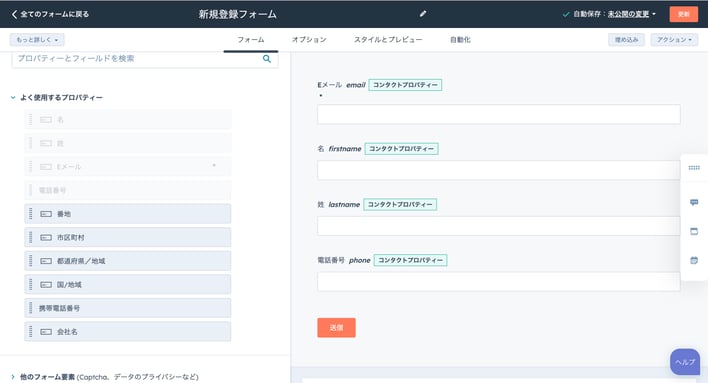
Task: Click the コンタクトプロパティー badge beside lastname
Action: (x=400, y=205)
